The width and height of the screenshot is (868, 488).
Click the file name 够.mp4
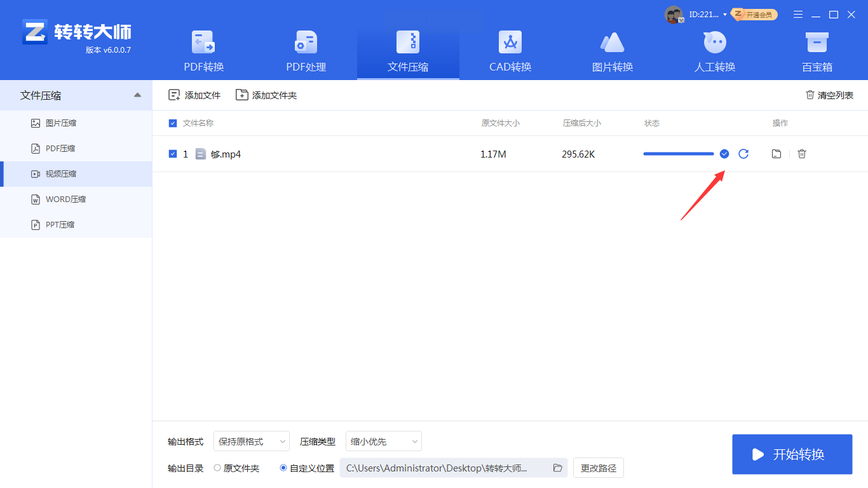click(226, 154)
